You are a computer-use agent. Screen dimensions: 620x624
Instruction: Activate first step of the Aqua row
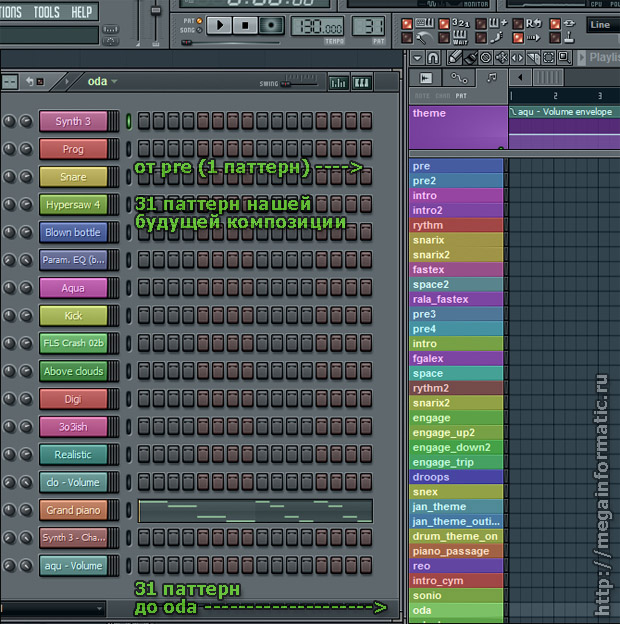[144, 288]
